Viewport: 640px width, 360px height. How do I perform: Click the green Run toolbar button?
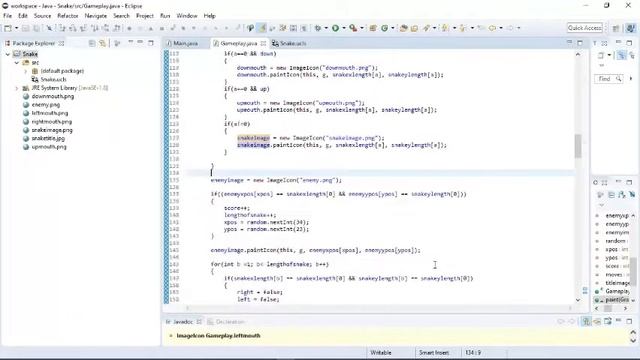tap(336, 28)
